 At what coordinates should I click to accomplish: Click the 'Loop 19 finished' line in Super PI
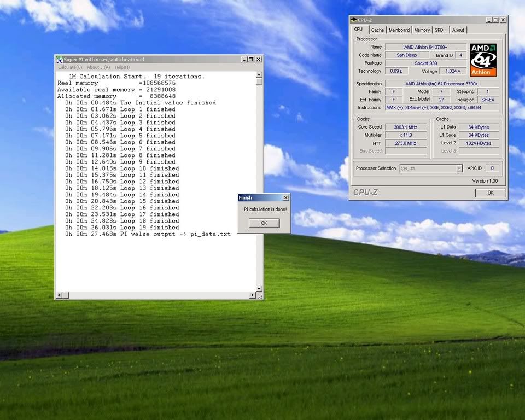pos(122,227)
